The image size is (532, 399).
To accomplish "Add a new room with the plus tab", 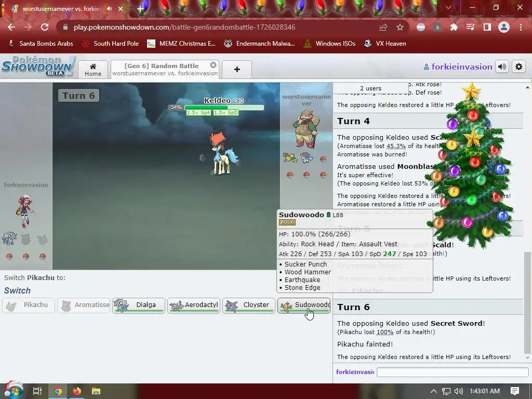I will pos(237,70).
